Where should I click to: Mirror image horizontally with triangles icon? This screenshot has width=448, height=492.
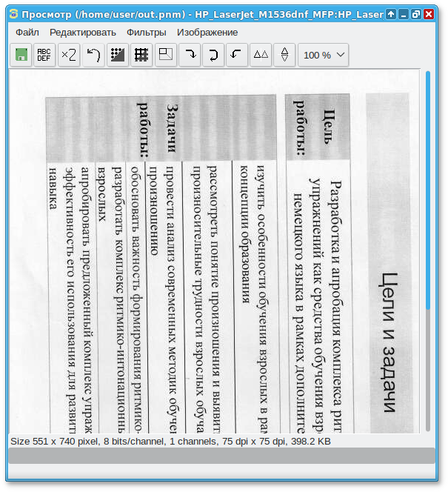[x=261, y=55]
